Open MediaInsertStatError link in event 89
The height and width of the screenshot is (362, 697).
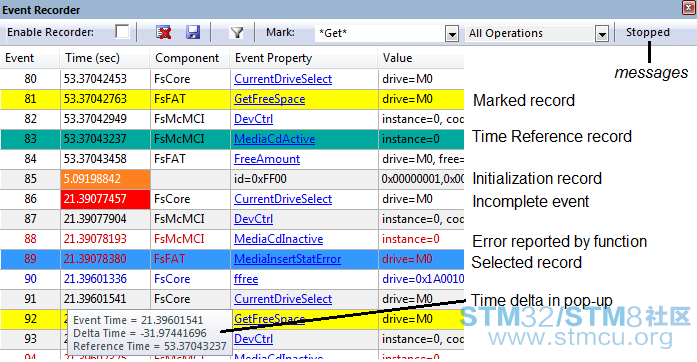pyautogui.click(x=287, y=259)
